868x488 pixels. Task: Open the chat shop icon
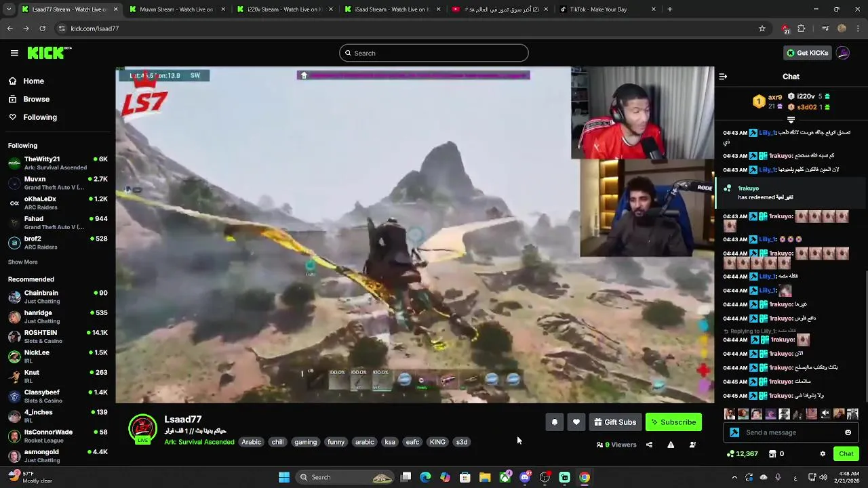[772, 453]
